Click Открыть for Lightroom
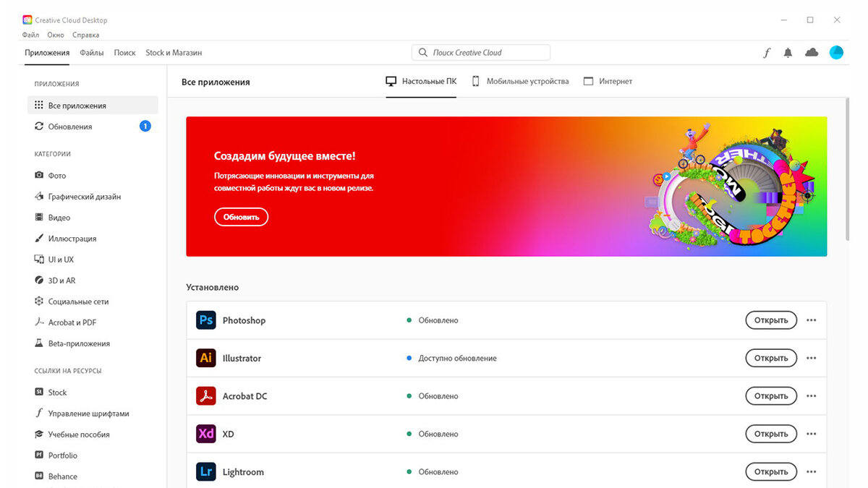 (771, 472)
